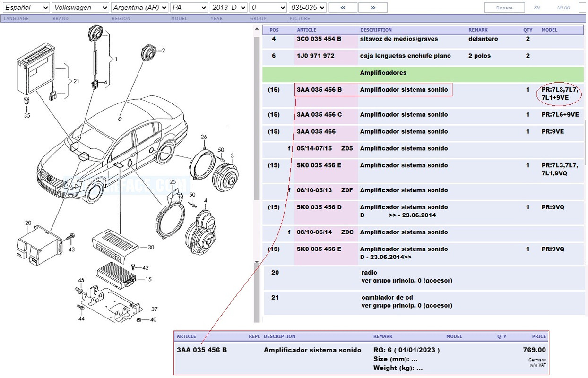Click the PRICE column header

point(539,336)
